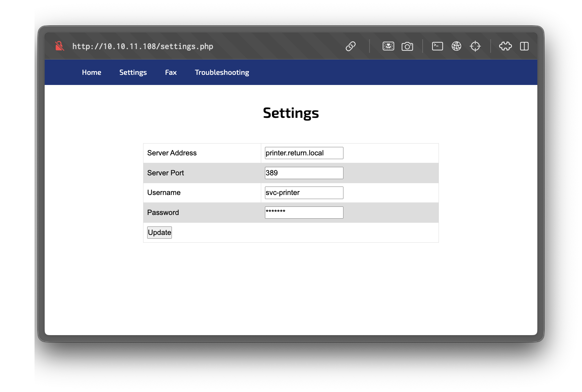
Task: Select the image transparency icon
Action: tap(388, 46)
